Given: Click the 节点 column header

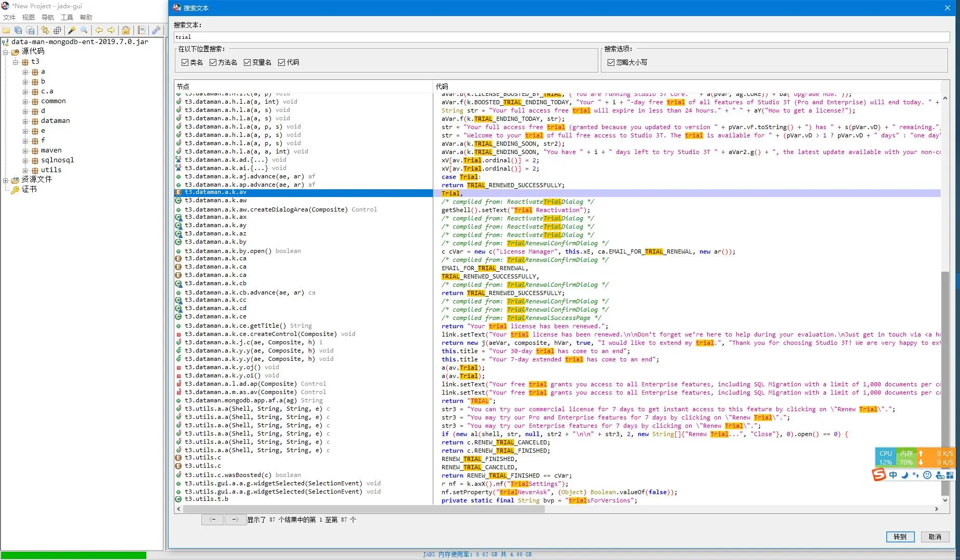Looking at the screenshot, I should click(304, 87).
